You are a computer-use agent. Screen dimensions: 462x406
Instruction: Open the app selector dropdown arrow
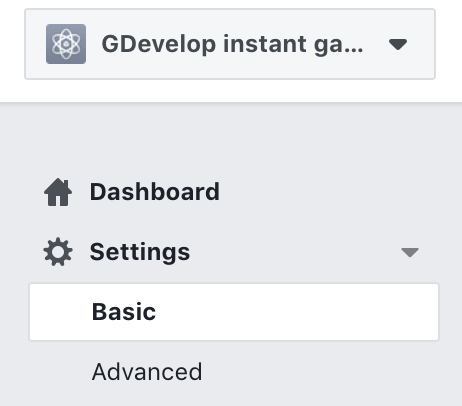point(398,44)
